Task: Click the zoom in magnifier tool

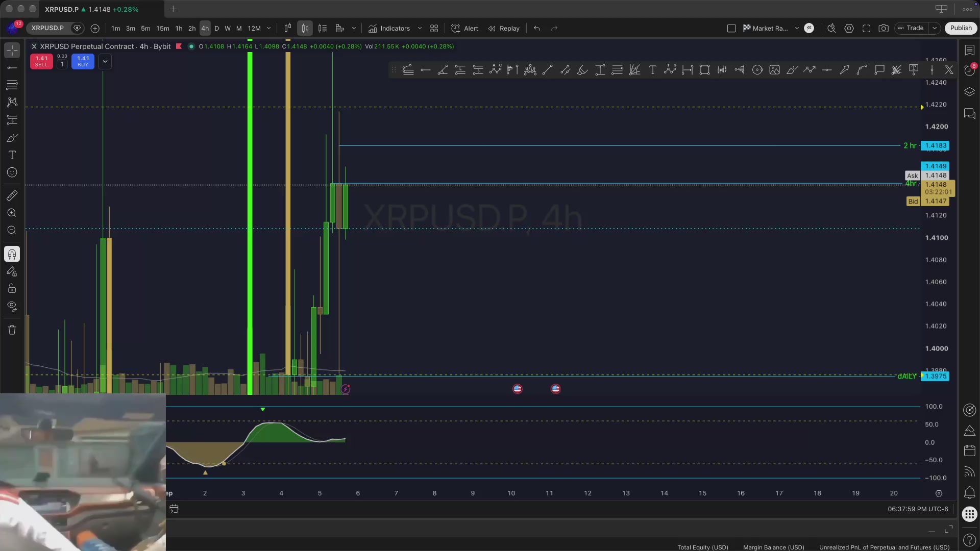Action: click(x=12, y=213)
